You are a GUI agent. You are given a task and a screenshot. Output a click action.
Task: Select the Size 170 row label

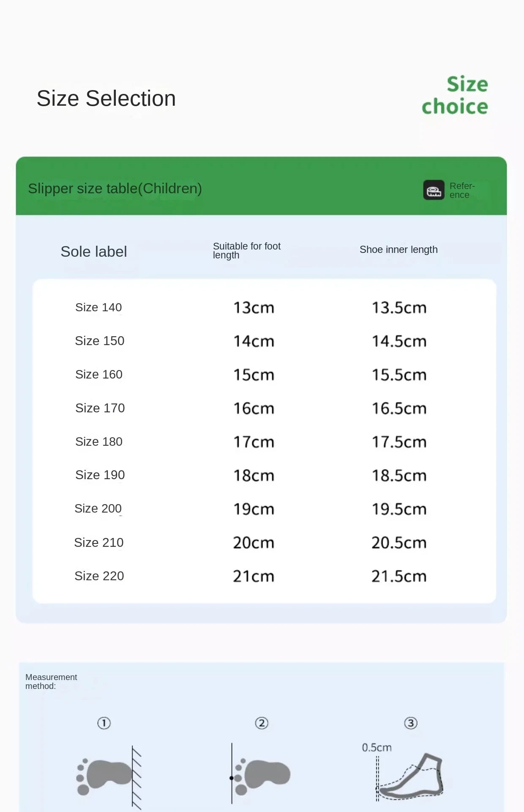point(100,408)
